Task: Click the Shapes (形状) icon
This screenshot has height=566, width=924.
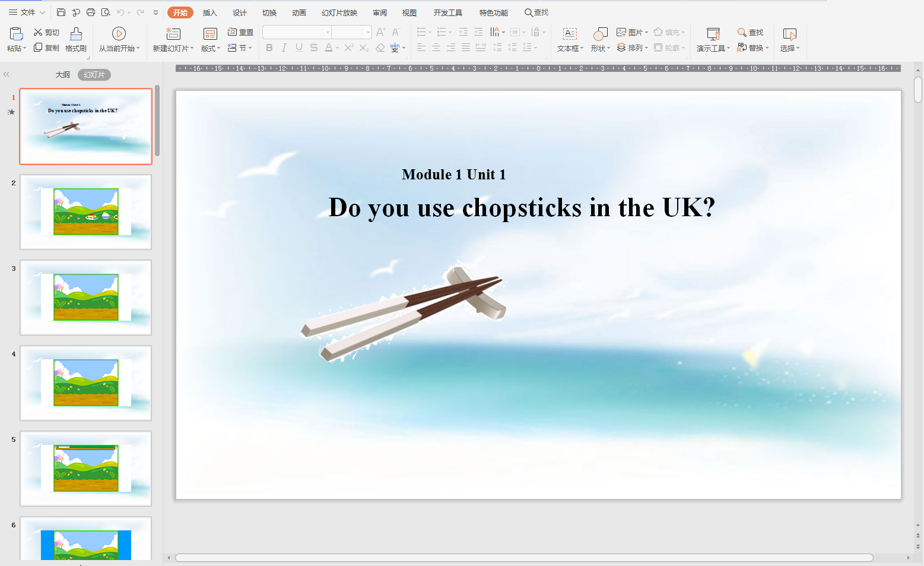Action: coord(600,34)
